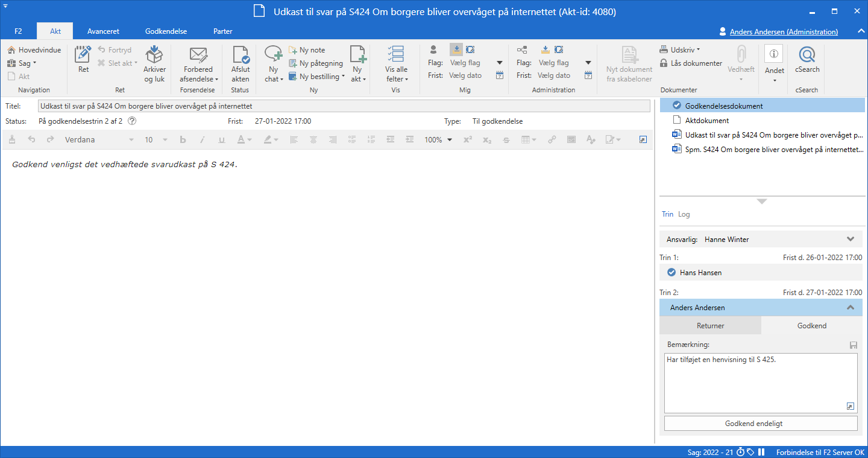Expand the Bemærkning text box to full view
Image resolution: width=868 pixels, height=458 pixels.
pyautogui.click(x=851, y=406)
